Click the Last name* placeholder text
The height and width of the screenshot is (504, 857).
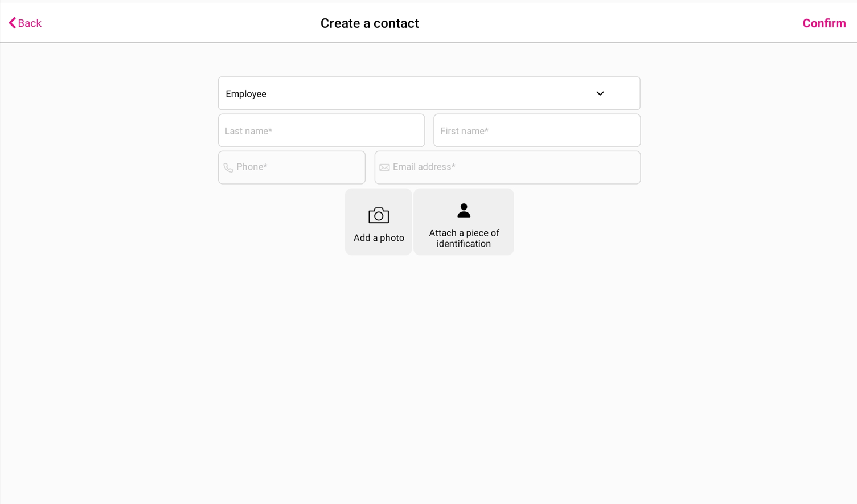pos(248,131)
